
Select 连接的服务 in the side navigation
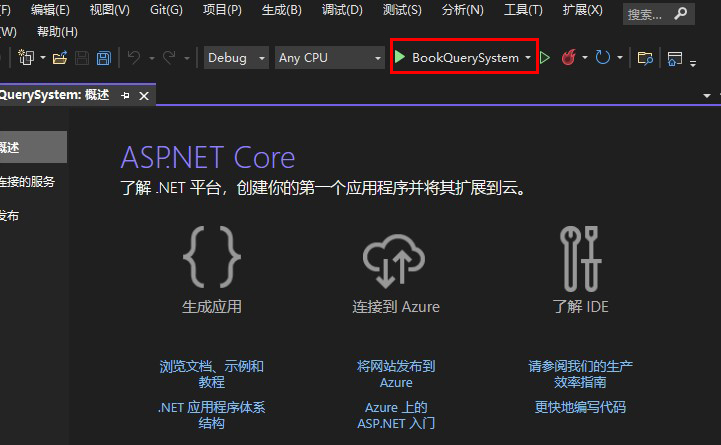coord(27,182)
